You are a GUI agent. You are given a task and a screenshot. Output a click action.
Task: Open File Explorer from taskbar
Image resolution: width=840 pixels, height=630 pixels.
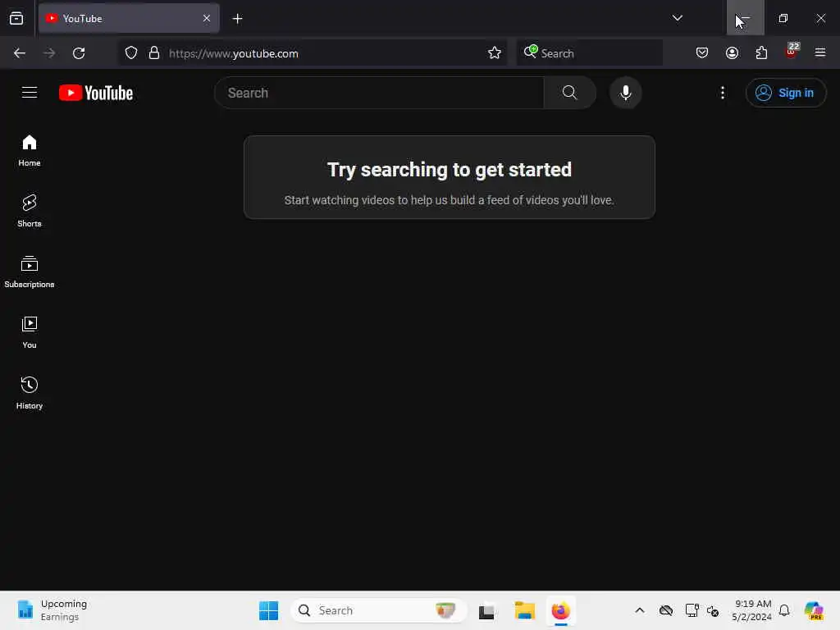tap(524, 610)
